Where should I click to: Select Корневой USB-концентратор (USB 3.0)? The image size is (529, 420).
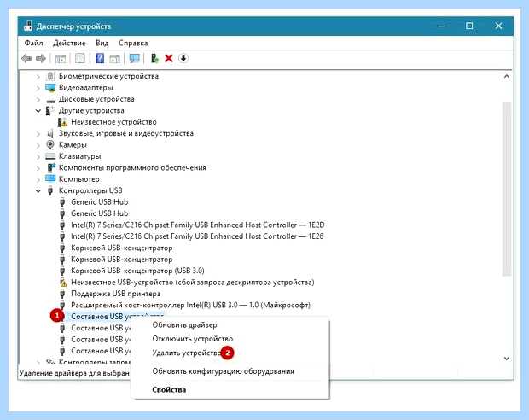[137, 271]
